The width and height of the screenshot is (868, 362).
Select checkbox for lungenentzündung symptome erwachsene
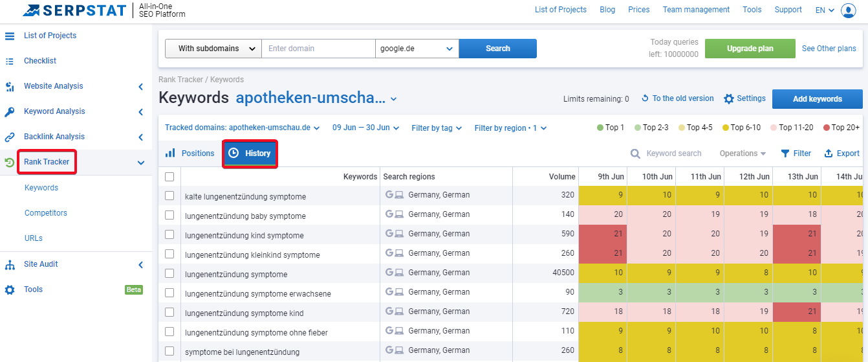pyautogui.click(x=169, y=293)
